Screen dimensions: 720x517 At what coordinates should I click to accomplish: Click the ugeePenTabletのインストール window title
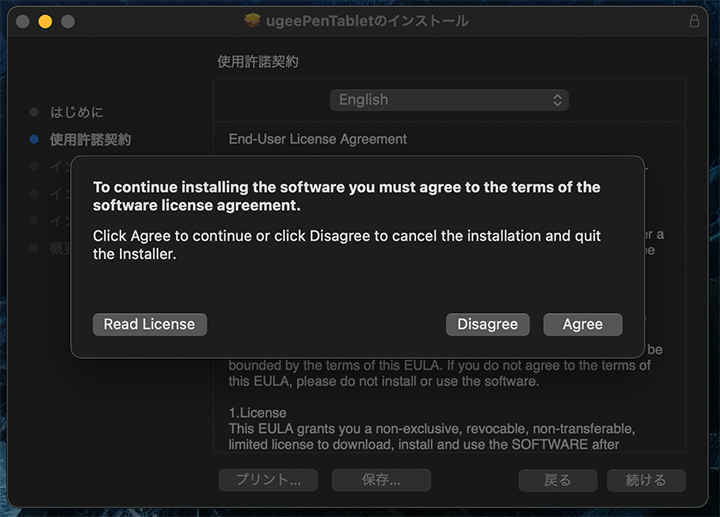pos(369,21)
